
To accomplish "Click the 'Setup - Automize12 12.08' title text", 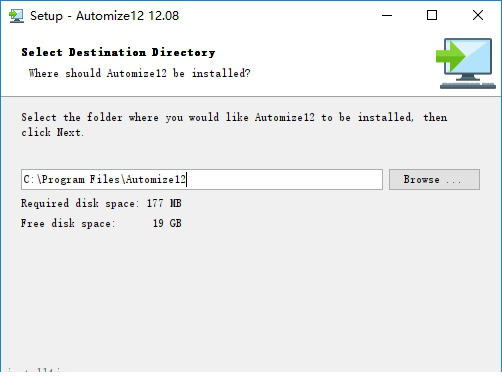I will (x=104, y=16).
